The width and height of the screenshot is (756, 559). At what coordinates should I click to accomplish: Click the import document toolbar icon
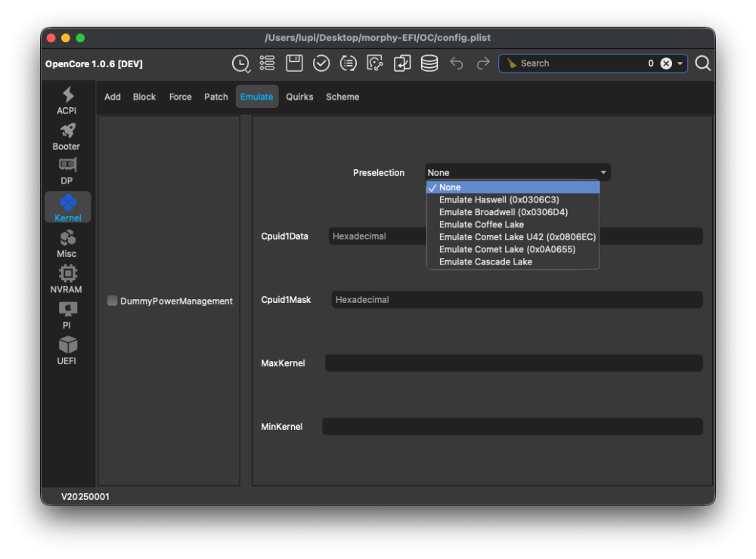click(401, 63)
